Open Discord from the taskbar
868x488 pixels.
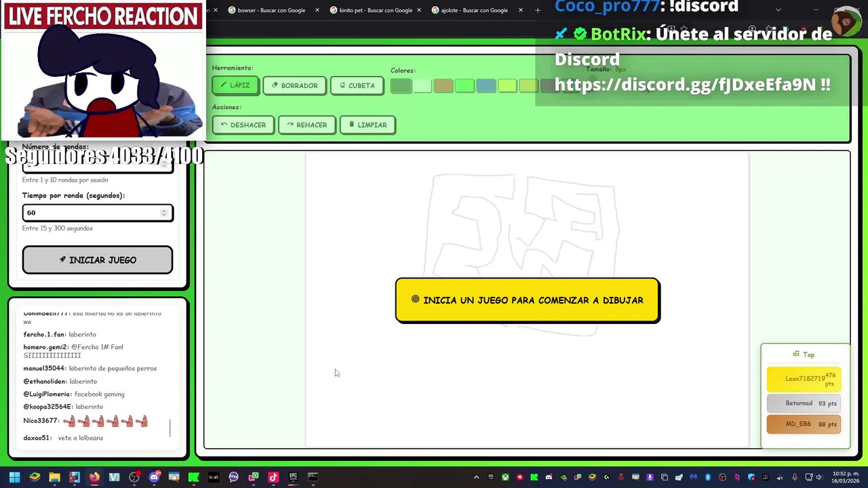point(154,477)
